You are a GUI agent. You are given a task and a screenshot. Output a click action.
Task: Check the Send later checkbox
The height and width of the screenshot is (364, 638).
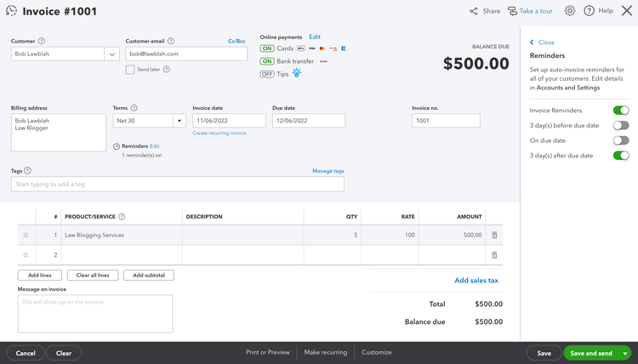130,70
